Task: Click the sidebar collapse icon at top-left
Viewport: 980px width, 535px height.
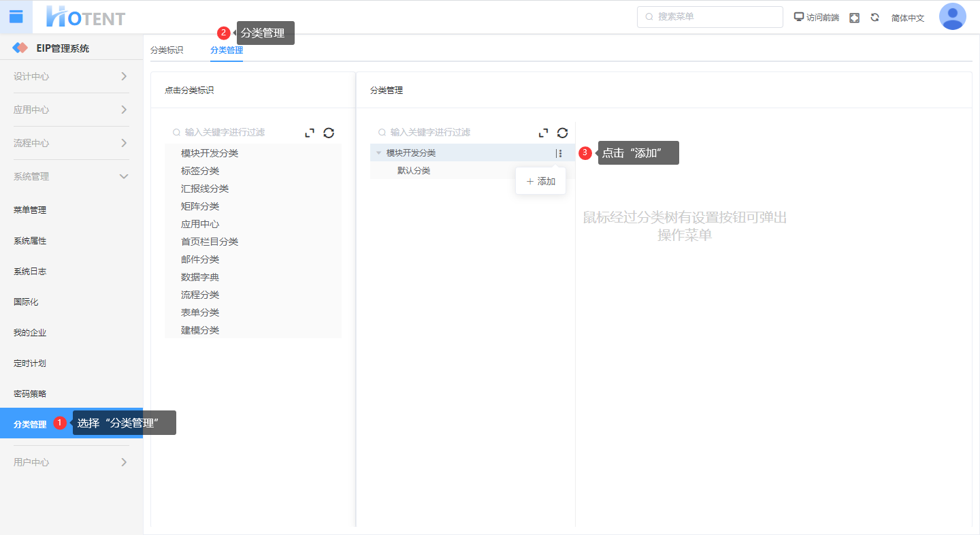Action: pyautogui.click(x=16, y=16)
